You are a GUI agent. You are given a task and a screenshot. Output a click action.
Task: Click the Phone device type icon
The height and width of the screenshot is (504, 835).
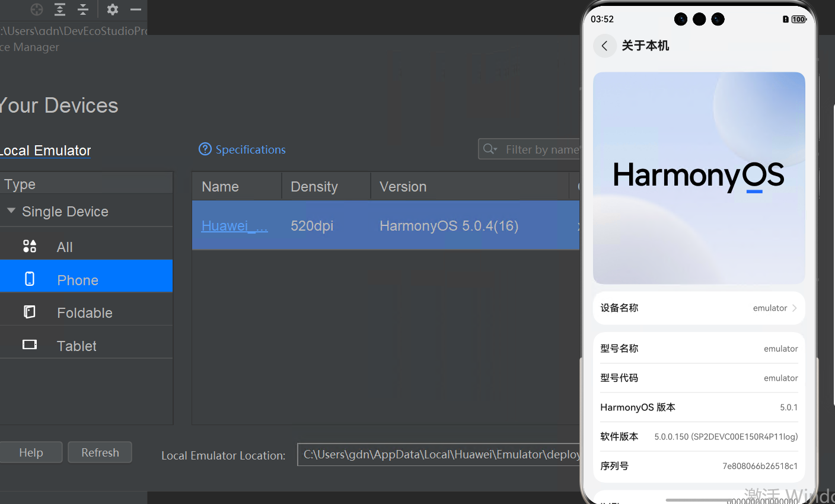[30, 279]
